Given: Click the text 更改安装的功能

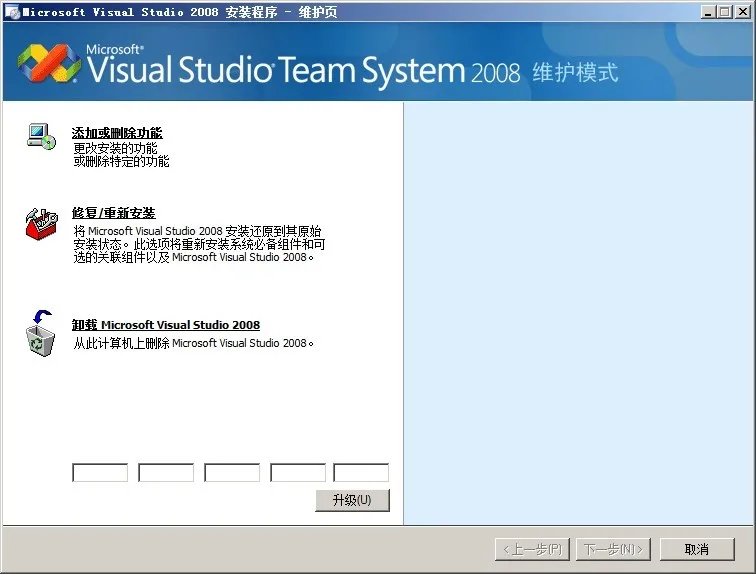Looking at the screenshot, I should (x=115, y=148).
